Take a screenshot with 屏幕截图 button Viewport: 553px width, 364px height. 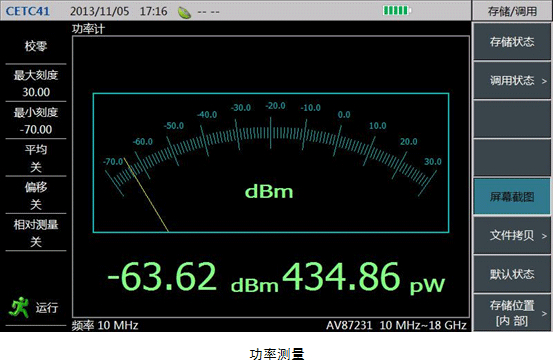[x=512, y=196]
